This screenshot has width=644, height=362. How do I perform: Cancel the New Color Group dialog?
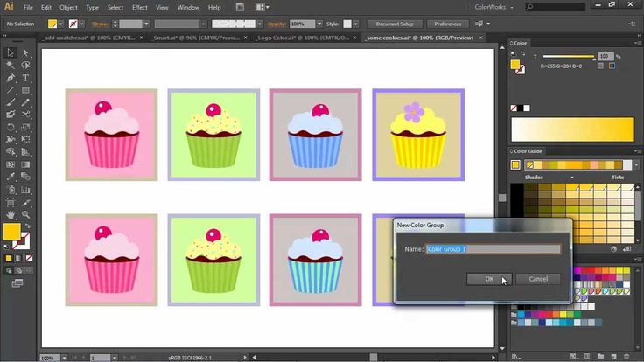[538, 279]
